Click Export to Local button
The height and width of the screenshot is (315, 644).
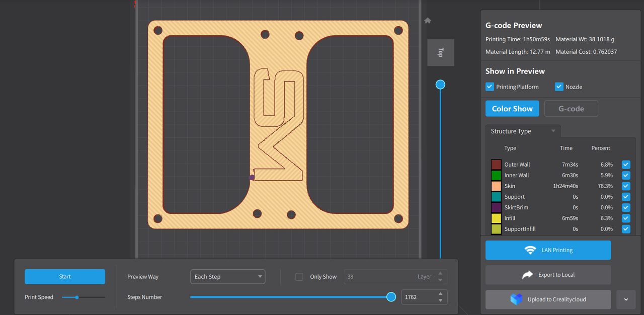pos(548,275)
